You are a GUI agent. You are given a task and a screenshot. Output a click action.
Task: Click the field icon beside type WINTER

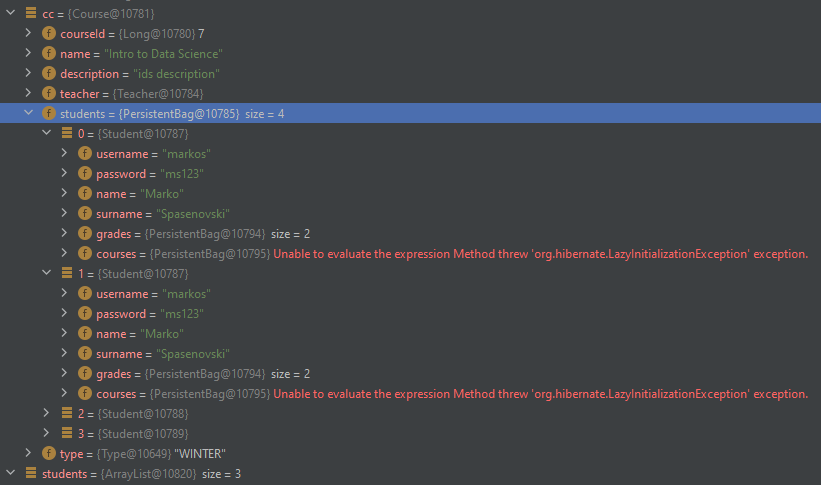[x=49, y=454]
